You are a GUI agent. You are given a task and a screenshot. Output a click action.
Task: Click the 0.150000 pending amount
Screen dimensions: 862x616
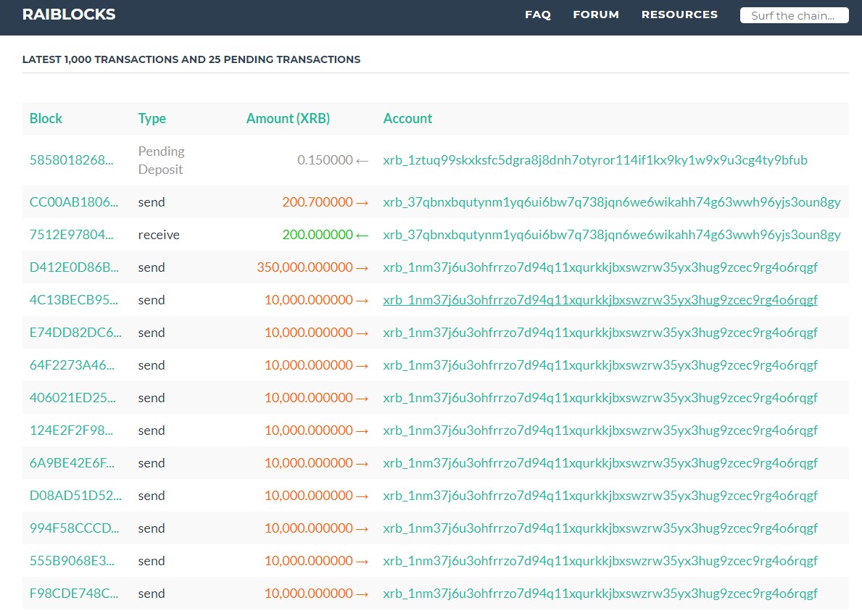point(325,160)
